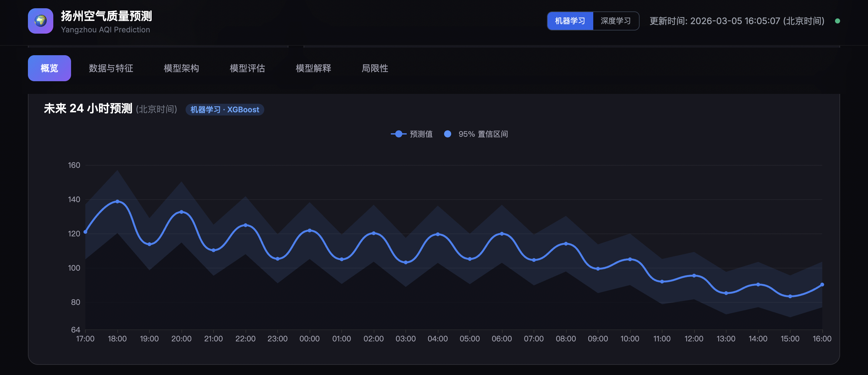Click the green status indicator dot
This screenshot has height=375, width=868.
[x=837, y=21]
